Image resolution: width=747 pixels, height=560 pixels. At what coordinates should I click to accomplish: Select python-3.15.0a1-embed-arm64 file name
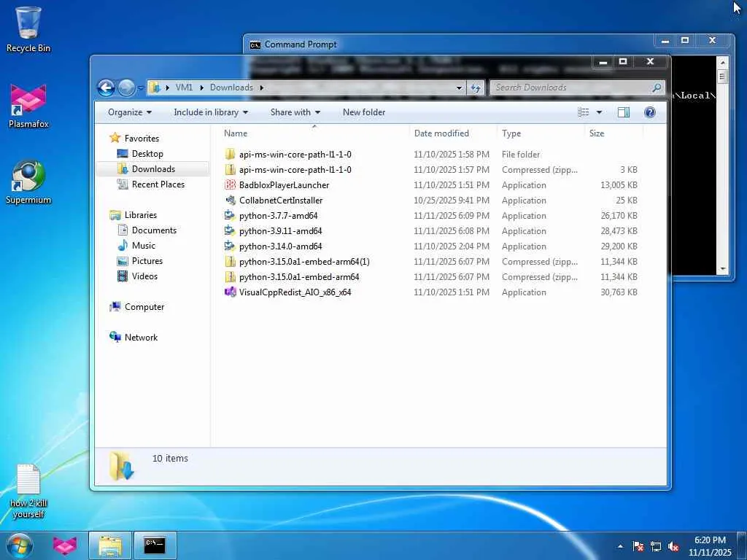(x=299, y=276)
